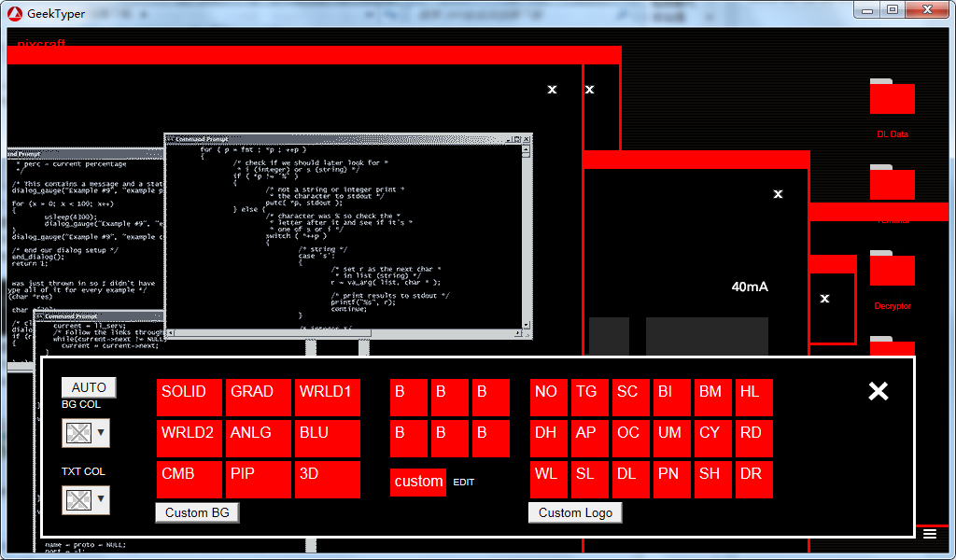Close the settings panel with the large X
Screen dimensions: 956x560
click(878, 391)
